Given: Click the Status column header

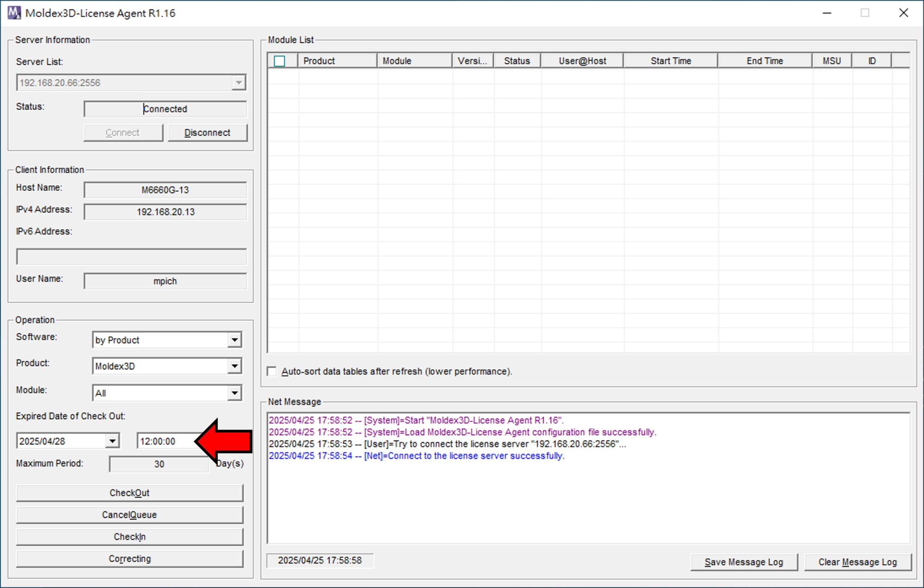Looking at the screenshot, I should coord(517,61).
